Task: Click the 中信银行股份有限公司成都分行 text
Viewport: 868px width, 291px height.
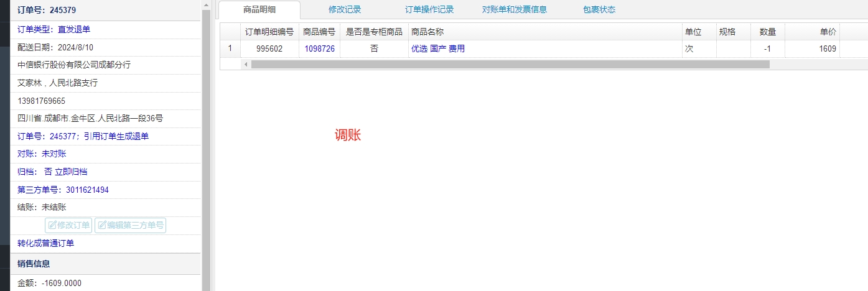Action: tap(74, 65)
